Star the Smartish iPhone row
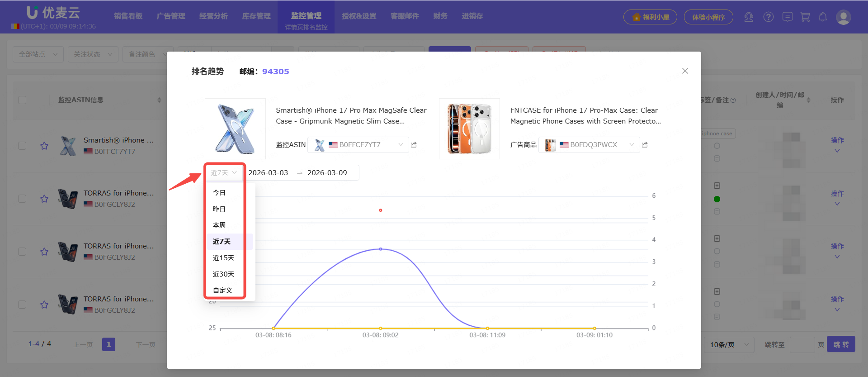 pos(44,146)
